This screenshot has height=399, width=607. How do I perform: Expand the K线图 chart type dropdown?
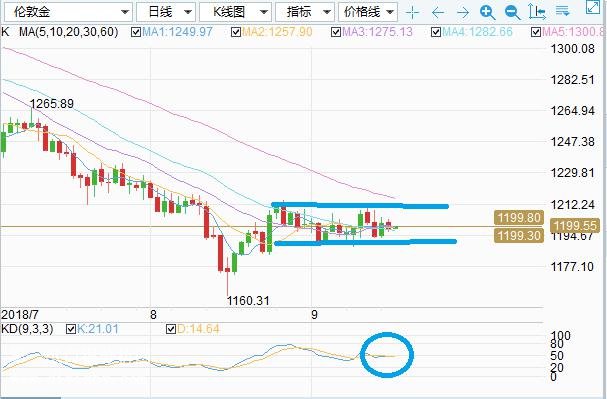coord(235,12)
